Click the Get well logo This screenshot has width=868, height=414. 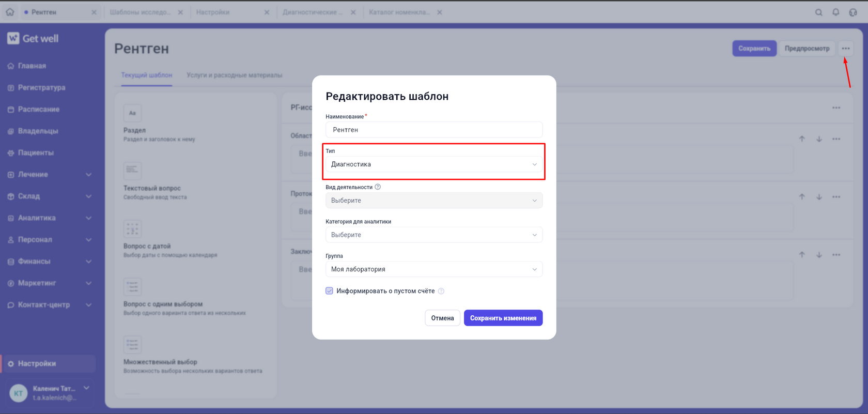tap(33, 38)
